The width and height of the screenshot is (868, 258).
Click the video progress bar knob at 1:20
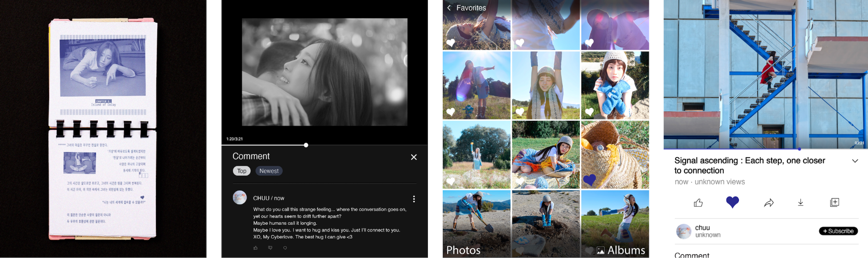306,145
